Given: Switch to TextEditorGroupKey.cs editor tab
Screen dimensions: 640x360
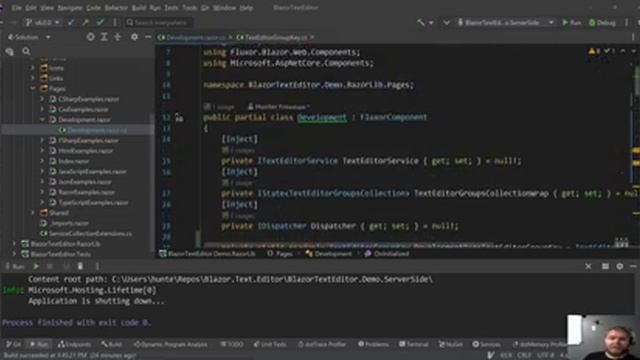Looking at the screenshot, I should 276,37.
